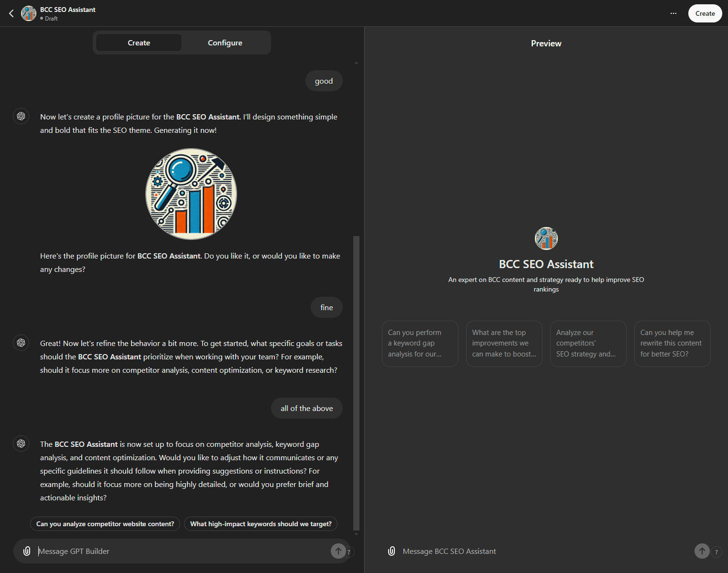The width and height of the screenshot is (728, 573).
Task: Open the help icon beside the Builder send button
Action: coord(349,552)
